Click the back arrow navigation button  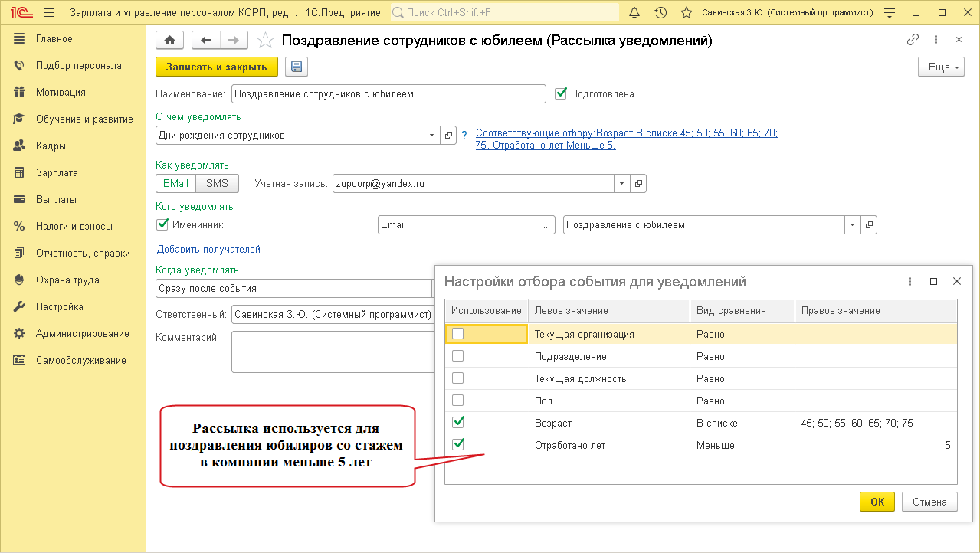[205, 41]
